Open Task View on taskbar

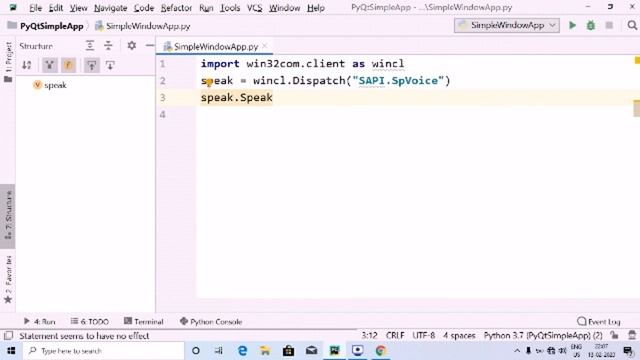tap(219, 351)
